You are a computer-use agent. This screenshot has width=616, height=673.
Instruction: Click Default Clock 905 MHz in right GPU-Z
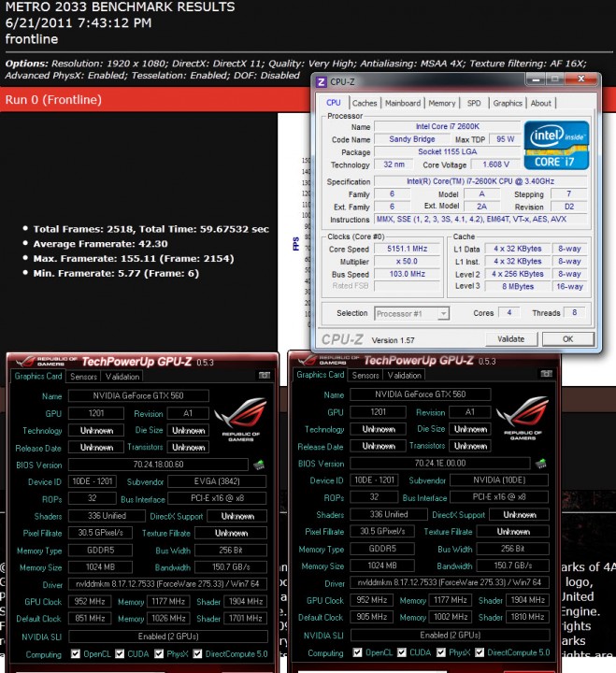pyautogui.click(x=372, y=617)
